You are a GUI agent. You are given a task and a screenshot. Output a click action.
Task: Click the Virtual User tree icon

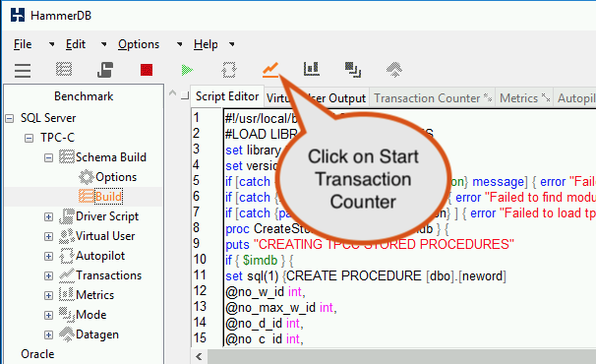67,236
